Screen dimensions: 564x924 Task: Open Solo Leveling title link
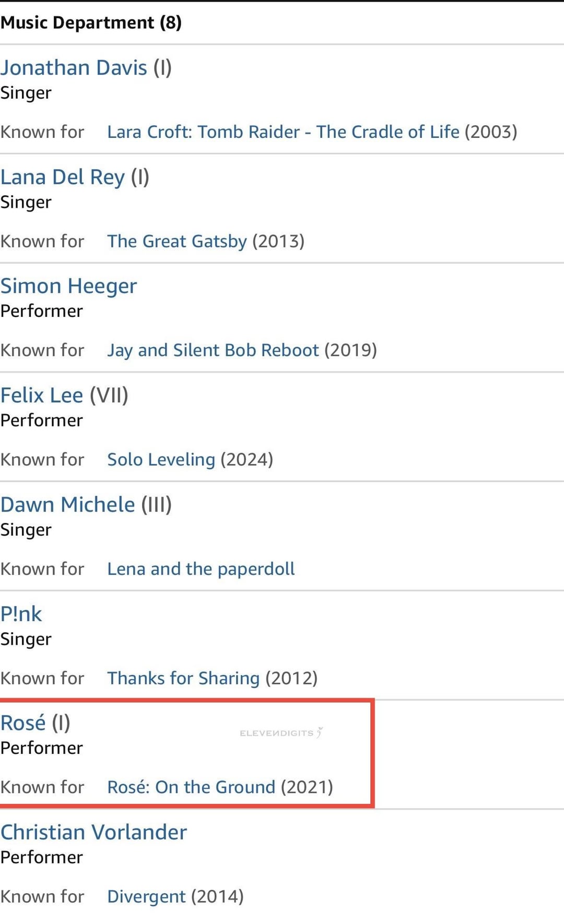(x=161, y=459)
